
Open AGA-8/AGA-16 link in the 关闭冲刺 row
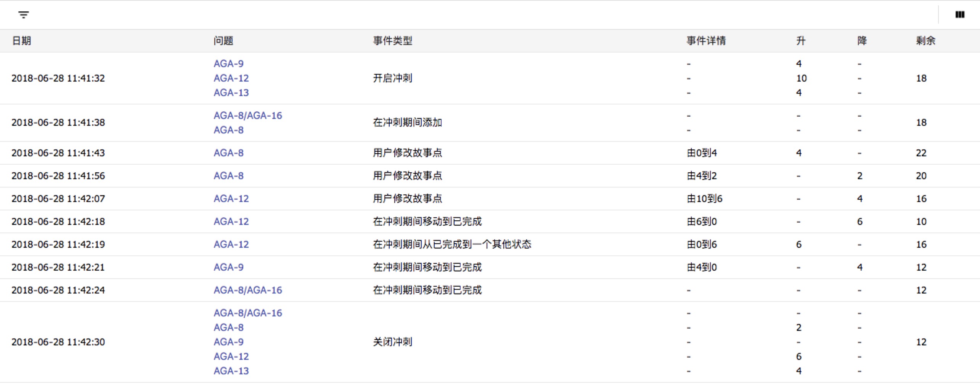248,313
